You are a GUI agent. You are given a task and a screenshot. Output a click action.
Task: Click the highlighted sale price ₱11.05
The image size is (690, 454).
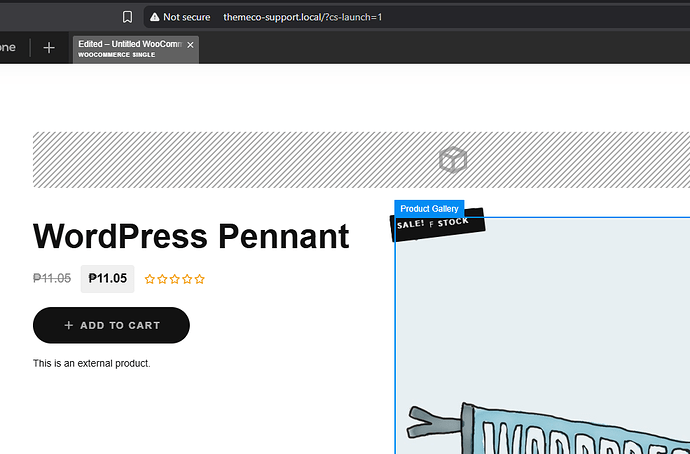[x=107, y=279]
